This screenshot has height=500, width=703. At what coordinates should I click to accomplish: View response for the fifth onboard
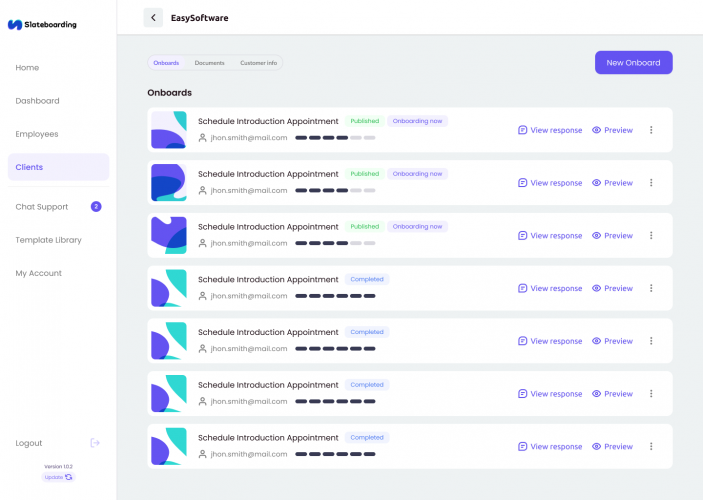pos(550,341)
